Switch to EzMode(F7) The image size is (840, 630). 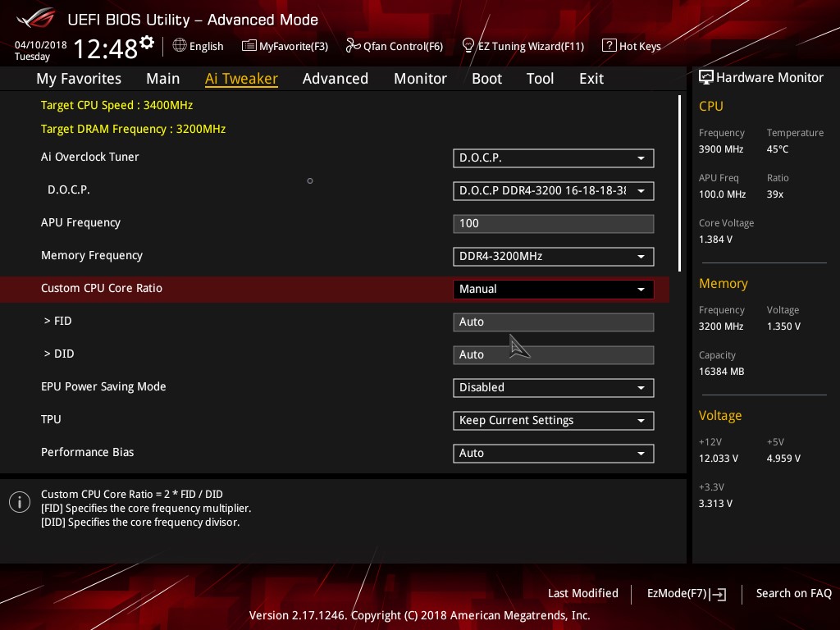pos(686,594)
